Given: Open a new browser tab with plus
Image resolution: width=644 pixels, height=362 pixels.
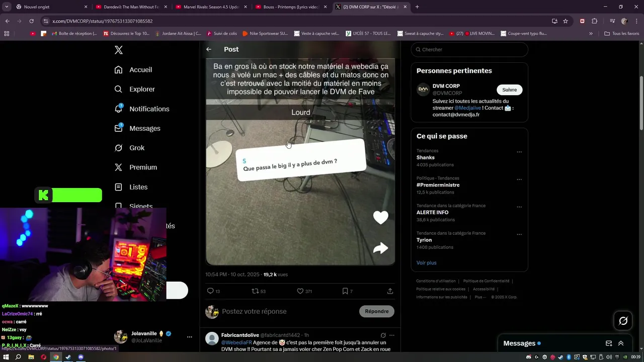Looking at the screenshot, I should click(417, 7).
